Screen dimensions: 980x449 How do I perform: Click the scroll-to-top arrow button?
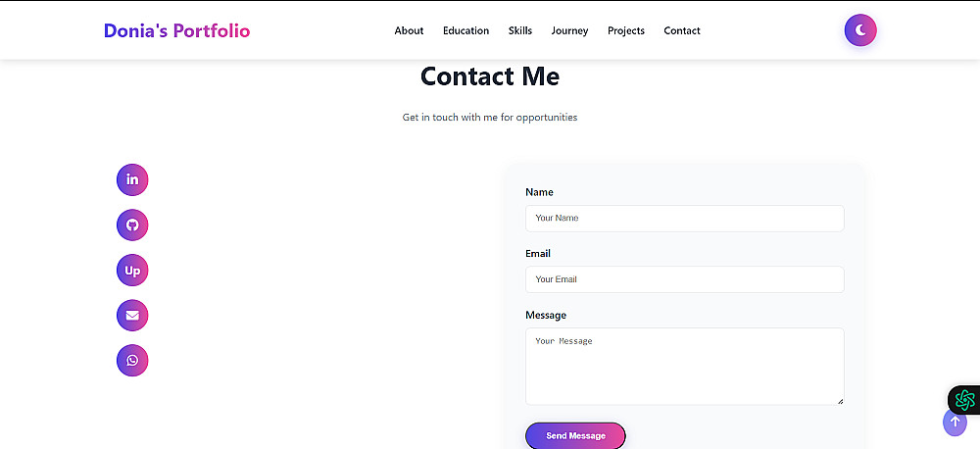point(955,423)
